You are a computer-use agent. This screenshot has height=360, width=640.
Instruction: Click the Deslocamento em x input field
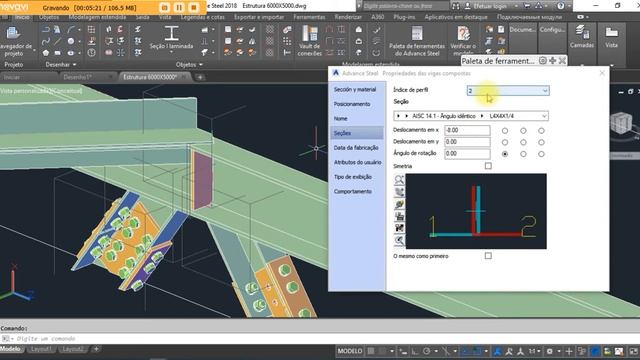click(x=467, y=130)
